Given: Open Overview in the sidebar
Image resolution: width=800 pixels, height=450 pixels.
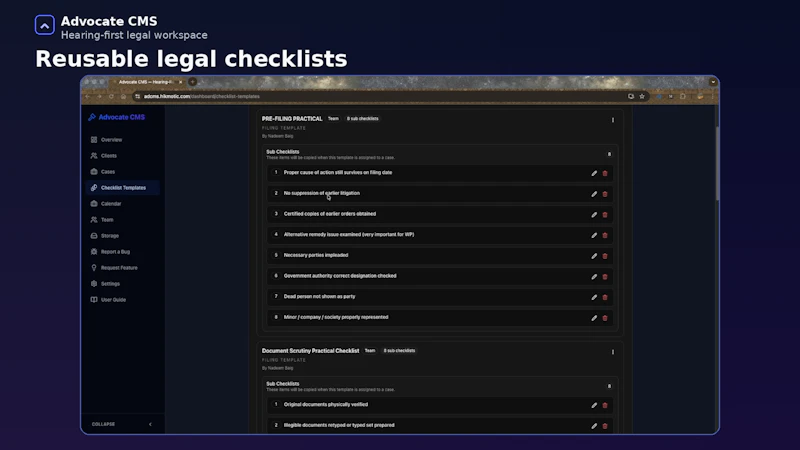Looking at the screenshot, I should (x=122, y=140).
